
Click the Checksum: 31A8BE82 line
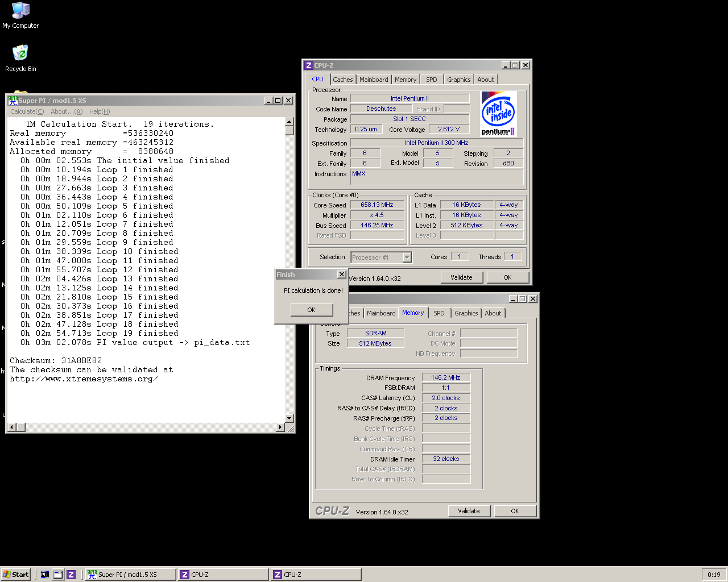click(x=56, y=360)
